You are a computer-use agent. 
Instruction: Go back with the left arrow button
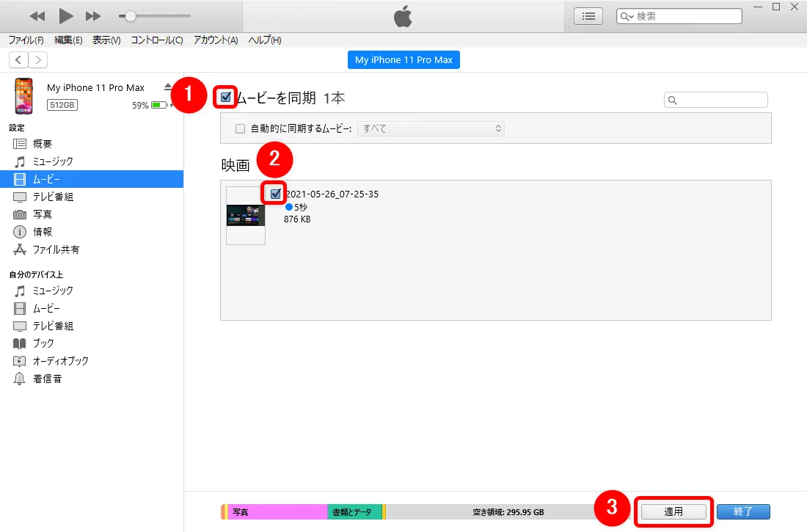click(x=18, y=59)
